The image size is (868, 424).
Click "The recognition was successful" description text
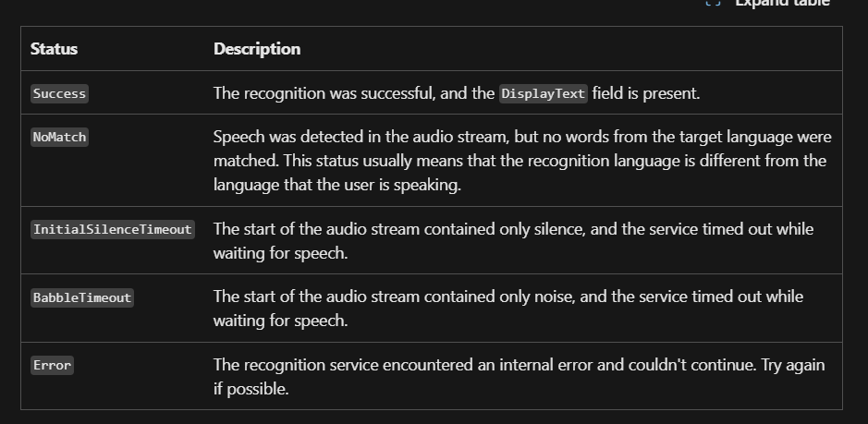314,93
